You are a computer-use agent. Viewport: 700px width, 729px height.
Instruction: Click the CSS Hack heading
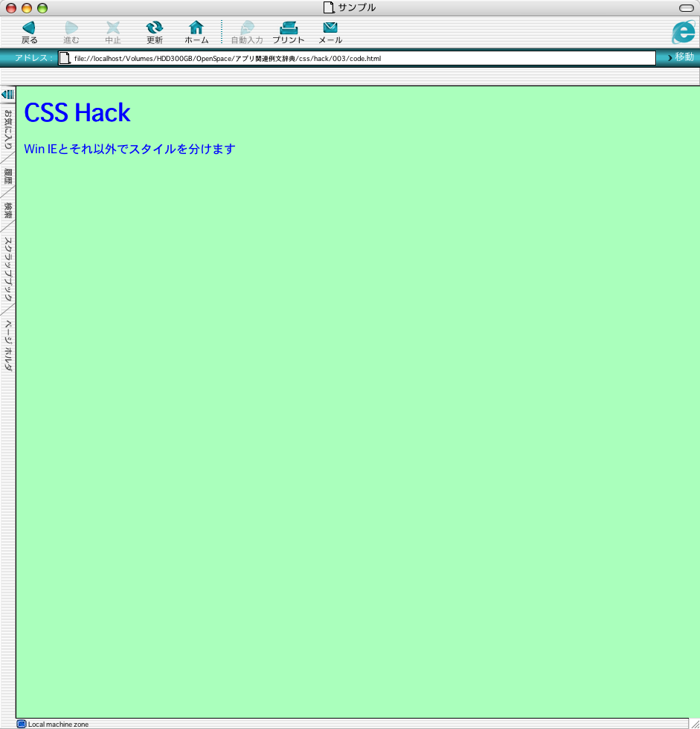click(x=77, y=112)
